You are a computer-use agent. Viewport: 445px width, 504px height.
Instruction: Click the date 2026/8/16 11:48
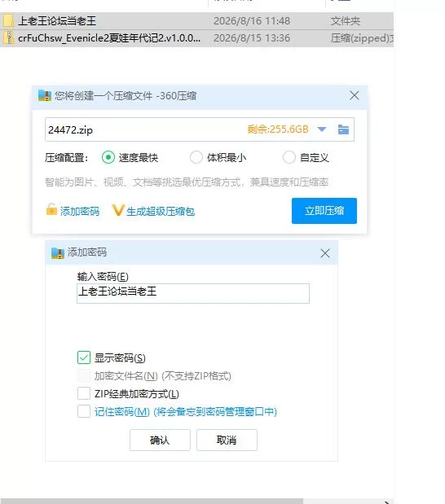[x=252, y=21]
